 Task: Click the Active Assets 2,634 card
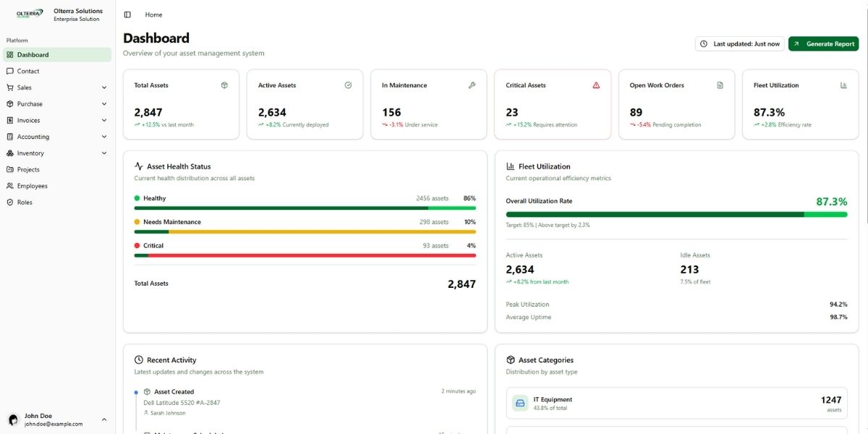(x=305, y=104)
